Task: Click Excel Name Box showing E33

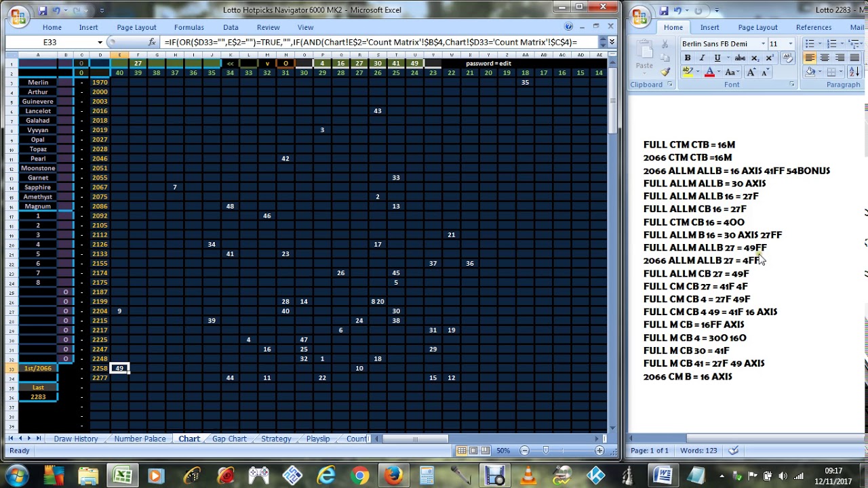Action: click(x=51, y=42)
